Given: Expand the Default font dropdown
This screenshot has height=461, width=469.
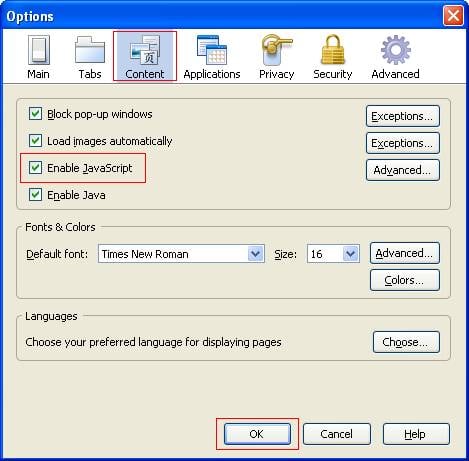Looking at the screenshot, I should (181, 254).
